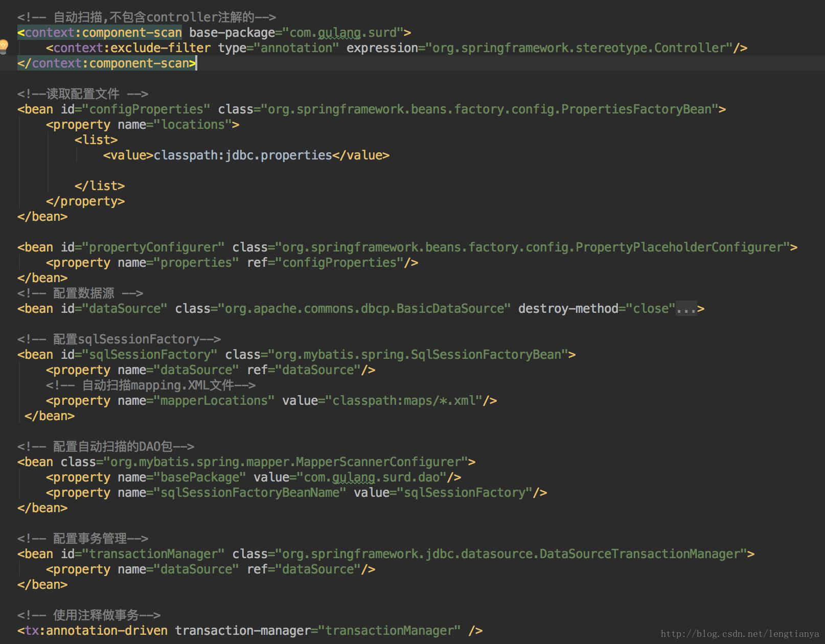Click the 读取配置文件 comment
The width and height of the screenshot is (825, 644).
(83, 94)
